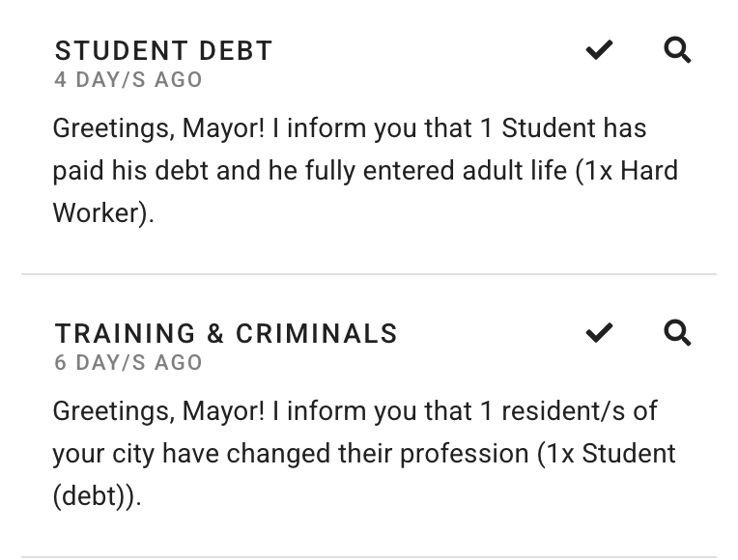The height and width of the screenshot is (560, 738).
Task: Select the TRAINING & CRIMINALS heading
Action: tap(226, 334)
